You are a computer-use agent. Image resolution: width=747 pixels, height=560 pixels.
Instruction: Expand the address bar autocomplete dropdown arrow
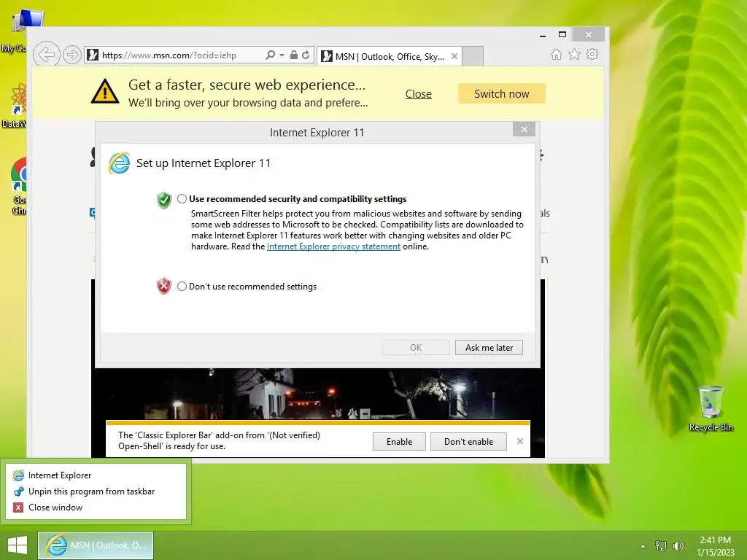[282, 55]
